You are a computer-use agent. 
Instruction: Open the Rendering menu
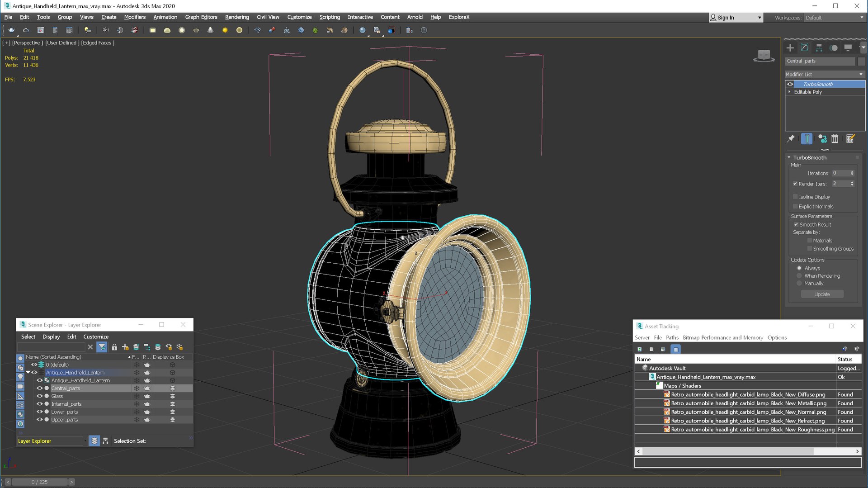tap(237, 17)
